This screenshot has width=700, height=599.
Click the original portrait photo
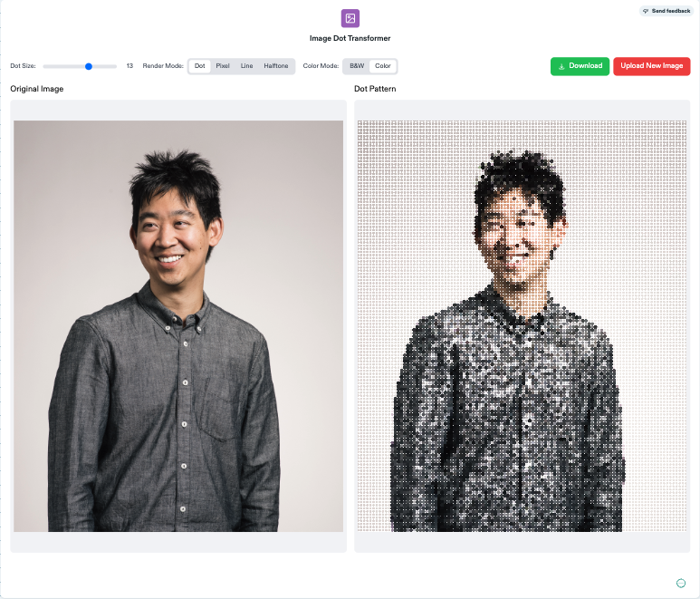[x=178, y=326]
